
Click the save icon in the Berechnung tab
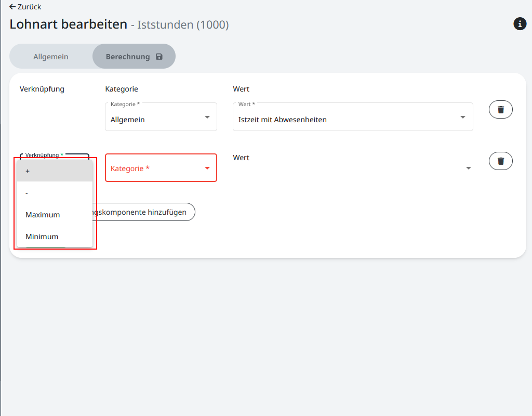coord(159,57)
